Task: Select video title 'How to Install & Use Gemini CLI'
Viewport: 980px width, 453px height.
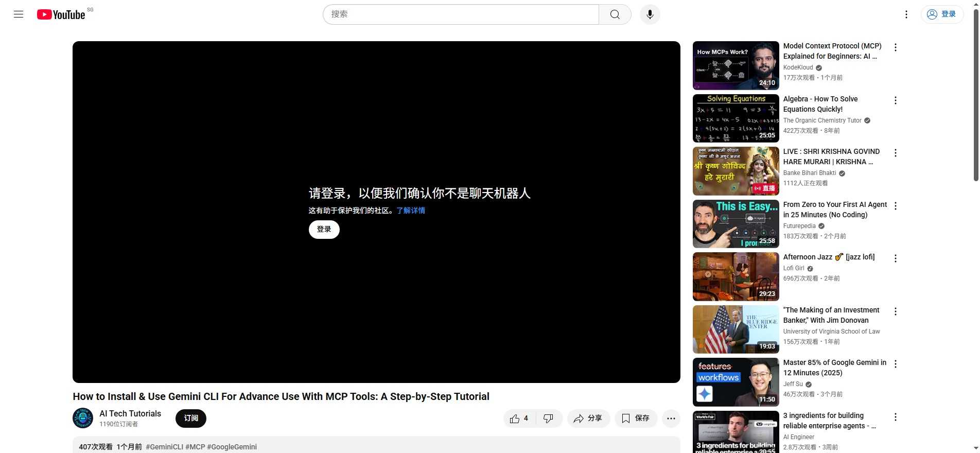Action: pos(281,396)
